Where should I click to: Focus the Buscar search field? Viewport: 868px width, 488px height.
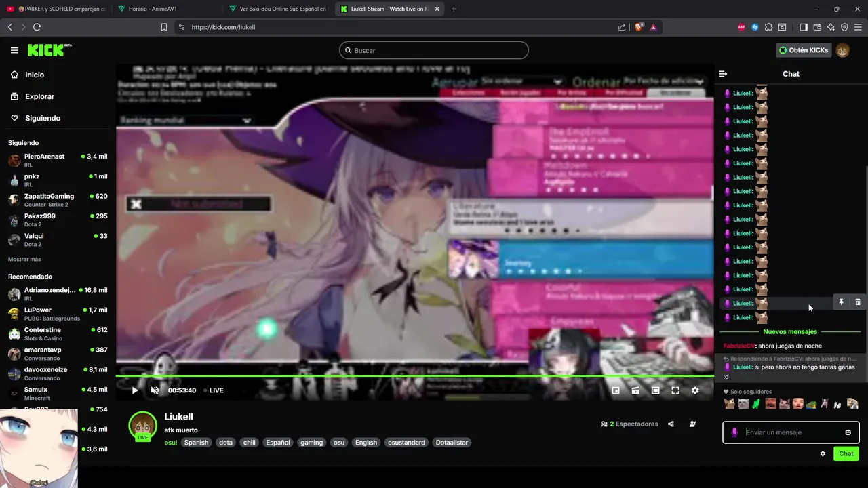click(434, 50)
